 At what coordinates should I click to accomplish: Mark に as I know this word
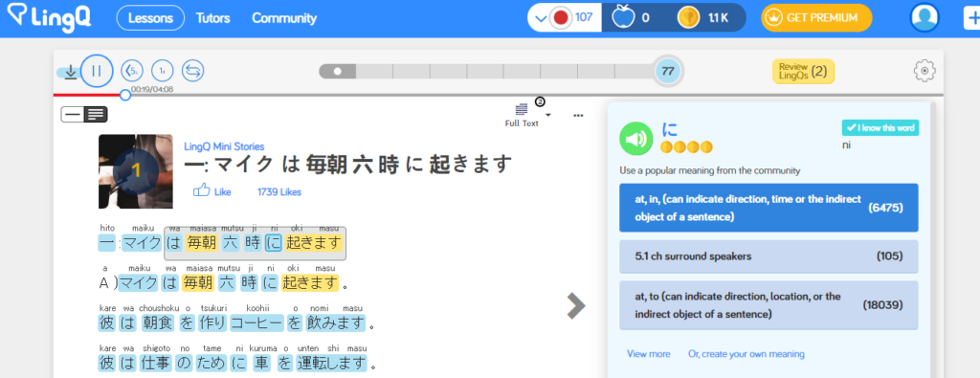click(x=880, y=127)
